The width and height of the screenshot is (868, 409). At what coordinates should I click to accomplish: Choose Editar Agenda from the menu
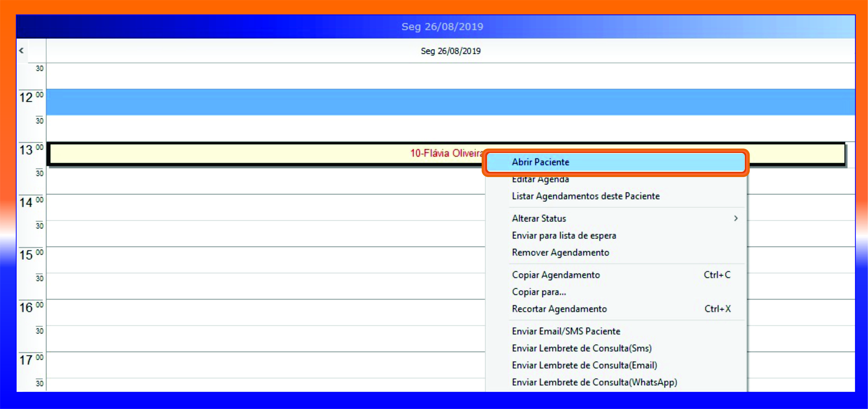541,180
